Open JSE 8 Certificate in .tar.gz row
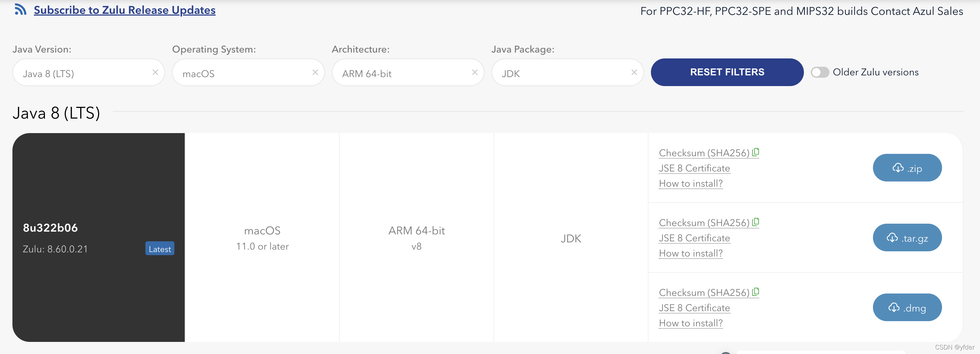 tap(694, 238)
